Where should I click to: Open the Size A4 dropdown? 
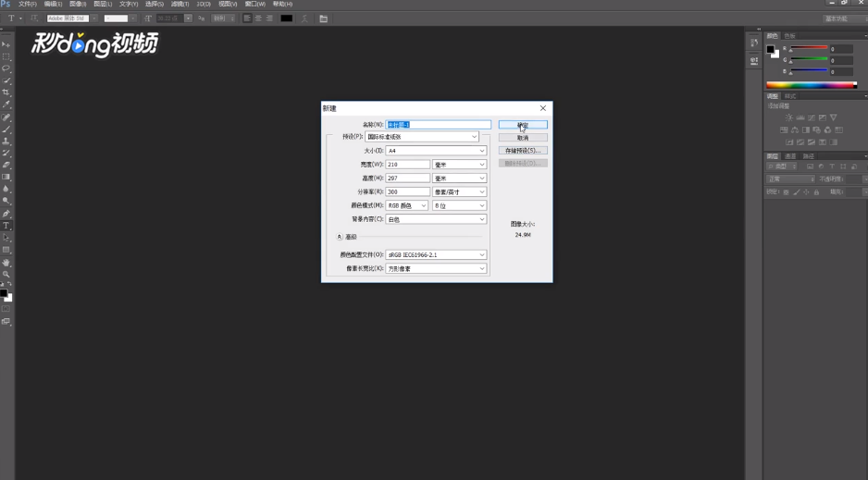click(x=436, y=151)
